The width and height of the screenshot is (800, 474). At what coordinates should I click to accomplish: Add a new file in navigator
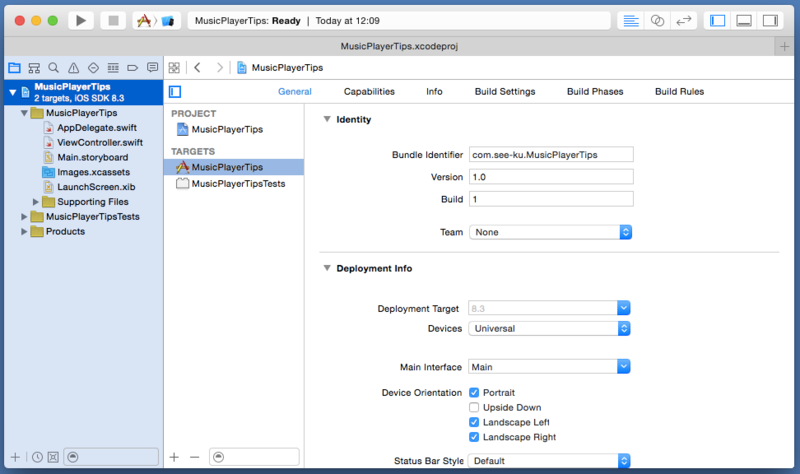pyautogui.click(x=15, y=457)
